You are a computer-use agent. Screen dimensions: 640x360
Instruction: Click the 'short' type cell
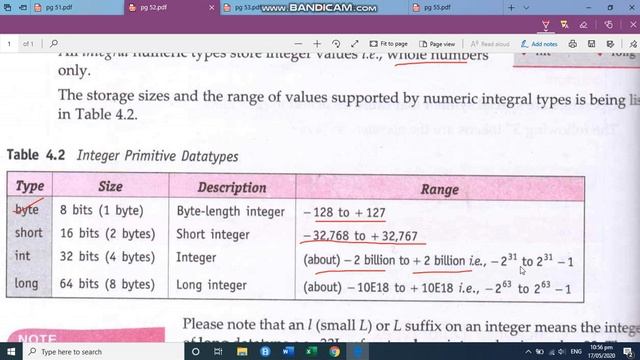[29, 233]
